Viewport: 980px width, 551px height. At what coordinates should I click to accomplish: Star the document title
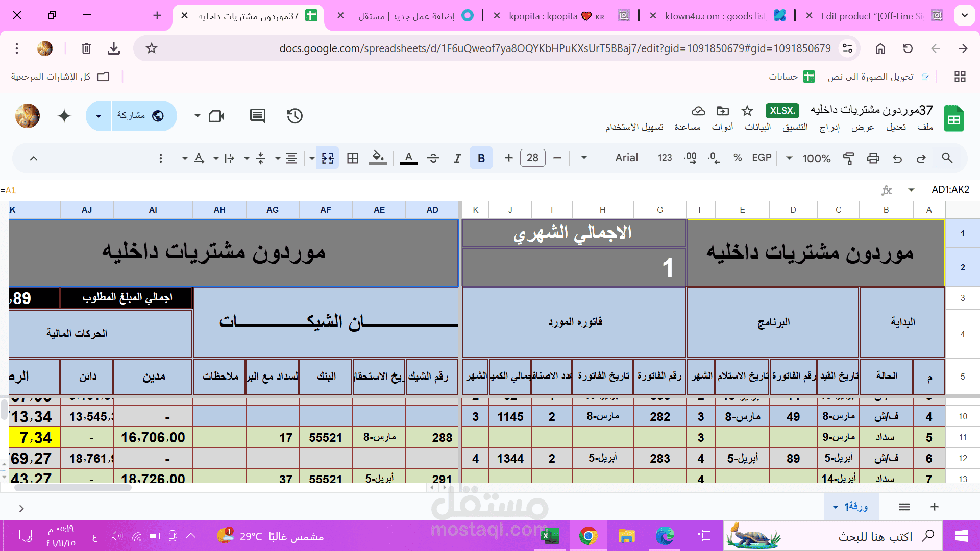coord(747,111)
